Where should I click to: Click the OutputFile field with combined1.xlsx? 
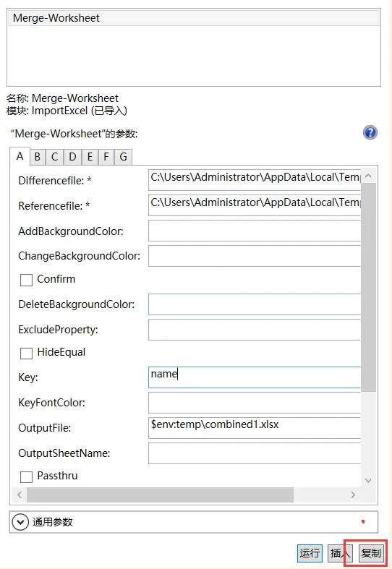click(x=255, y=428)
